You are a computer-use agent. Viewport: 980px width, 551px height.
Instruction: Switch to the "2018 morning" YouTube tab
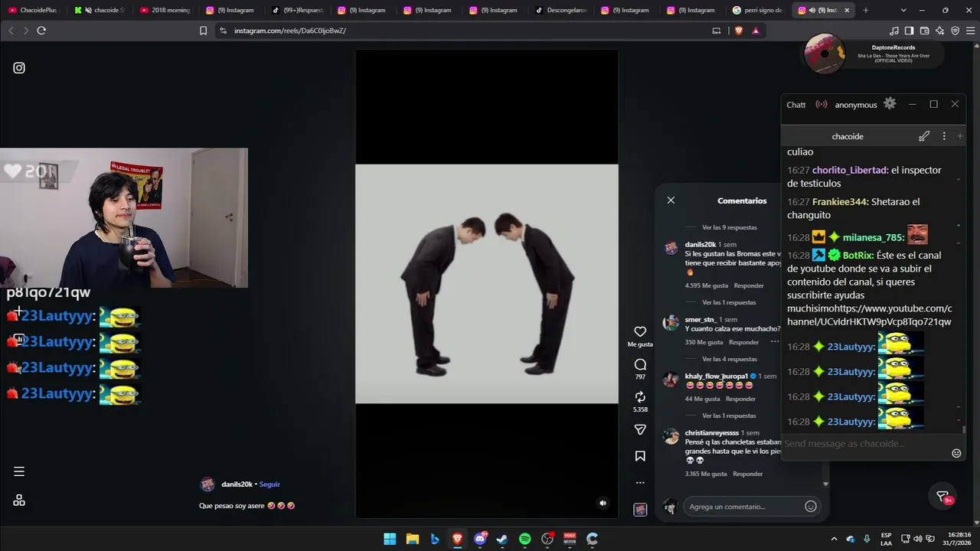pyautogui.click(x=165, y=10)
